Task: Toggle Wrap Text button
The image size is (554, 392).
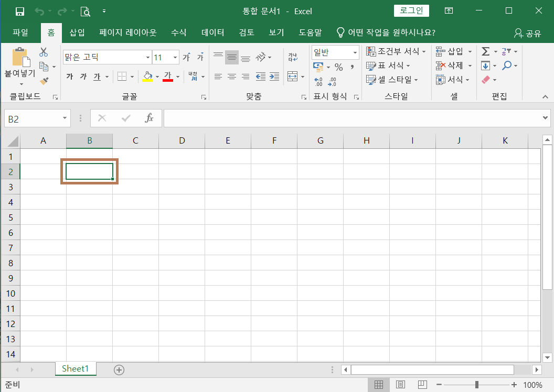Action: pos(293,57)
